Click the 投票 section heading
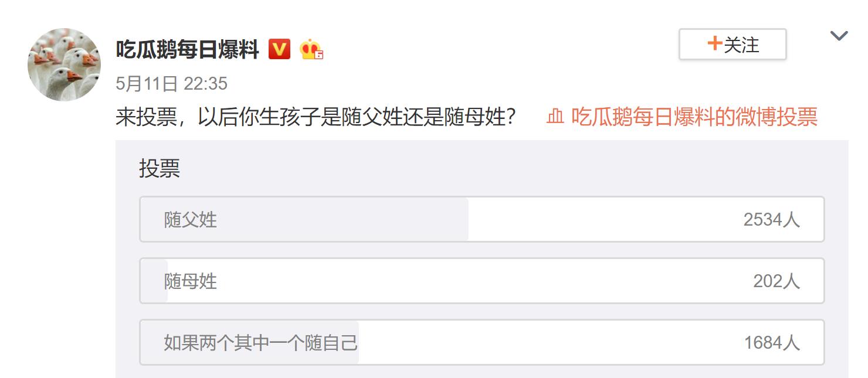868x378 pixels. tap(160, 168)
